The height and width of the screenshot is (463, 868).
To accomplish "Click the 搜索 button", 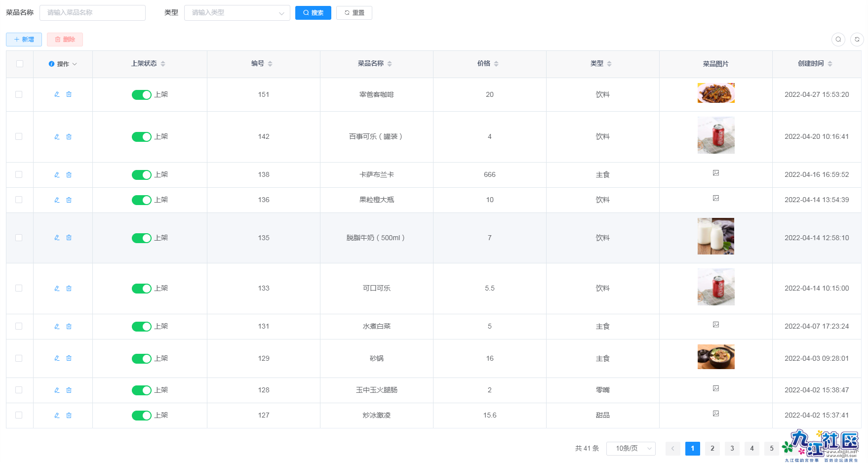I will [x=313, y=13].
